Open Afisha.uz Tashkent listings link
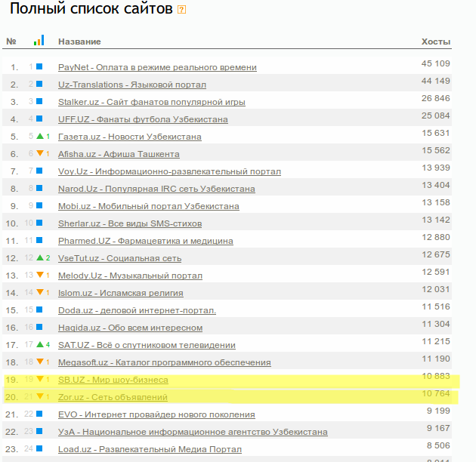 (119, 154)
